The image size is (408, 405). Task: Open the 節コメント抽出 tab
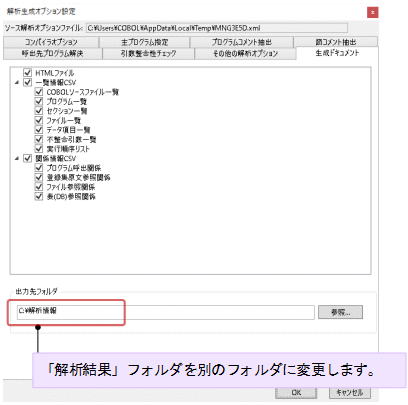(336, 42)
